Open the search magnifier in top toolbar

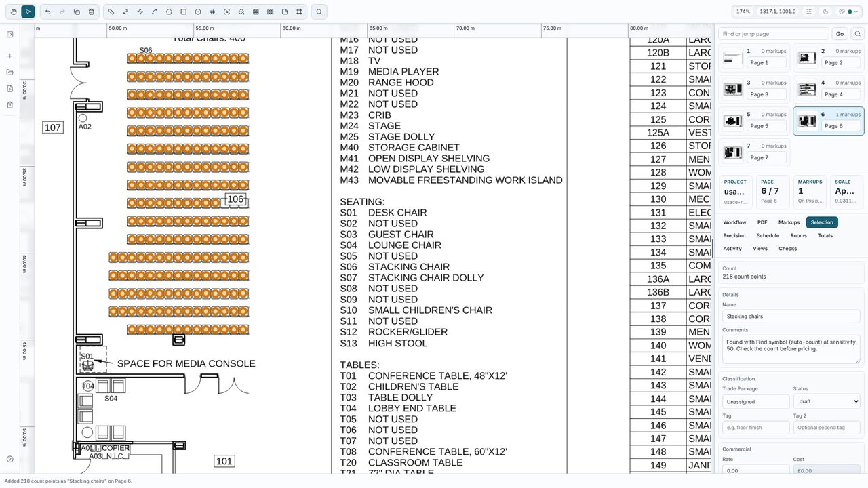[x=319, y=12]
